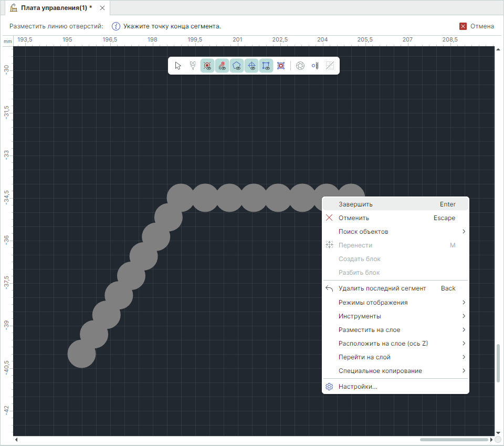
Task: Click the Escape shortcut label
Action: (444, 218)
